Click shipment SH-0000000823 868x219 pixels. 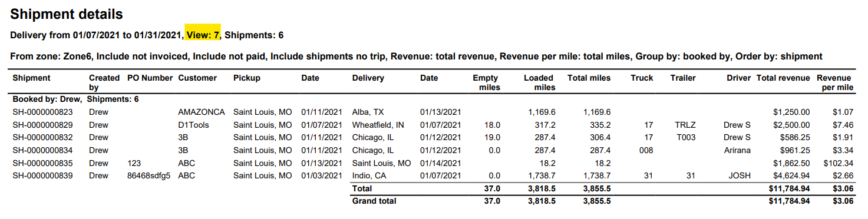42,112
